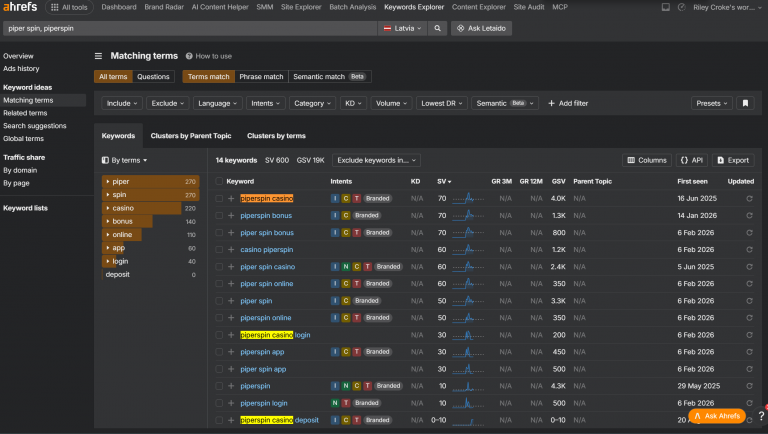
Task: Toggle sidebar with hamburger menu icon
Action: coord(98,56)
